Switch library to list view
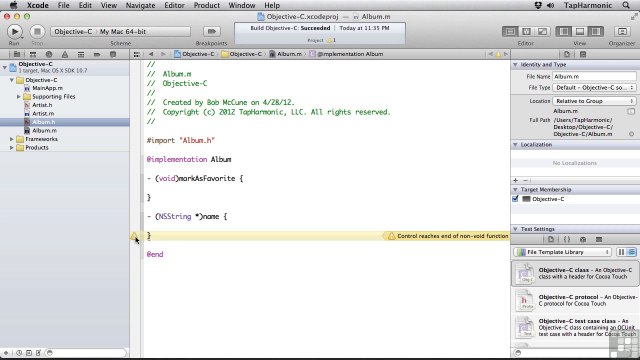Image resolution: width=640 pixels, height=360 pixels. [x=631, y=252]
